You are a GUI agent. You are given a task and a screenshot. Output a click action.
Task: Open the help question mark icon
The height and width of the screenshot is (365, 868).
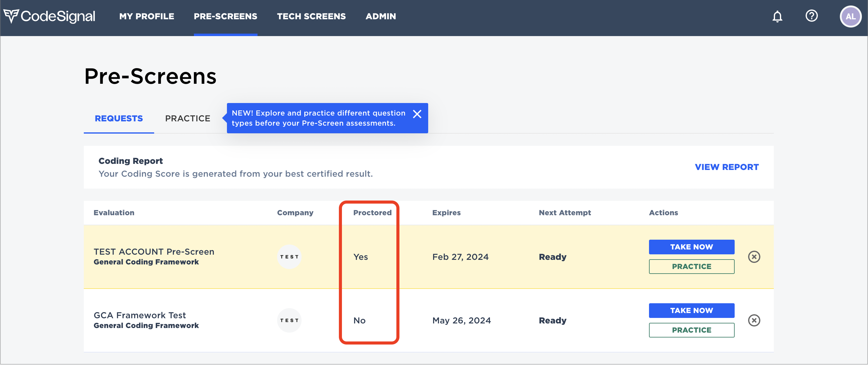tap(811, 16)
